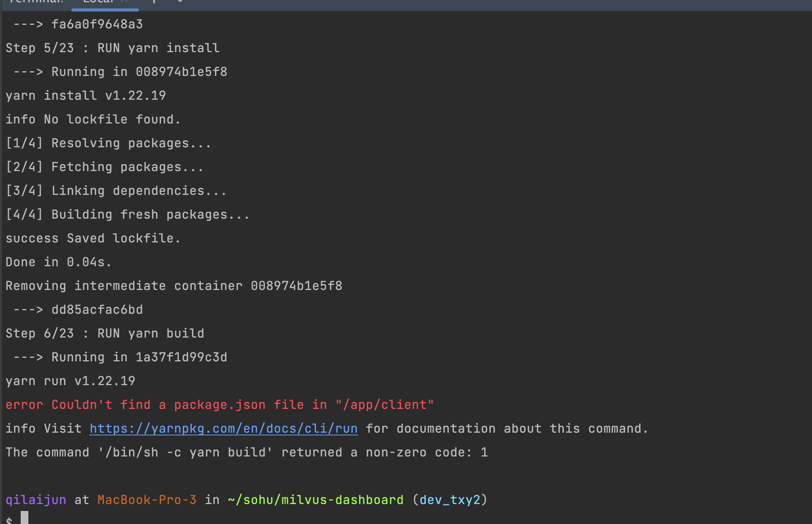Select the hostname MacBook-Pro-3
The height and width of the screenshot is (524, 812).
point(147,499)
